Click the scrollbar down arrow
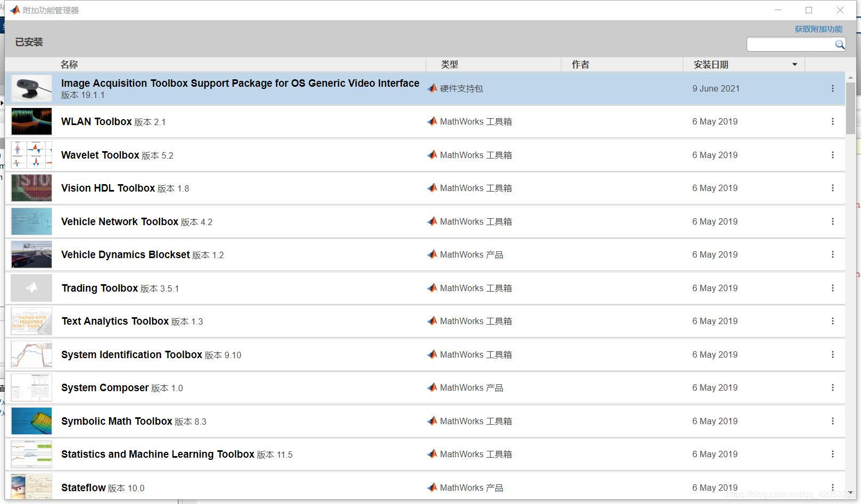Image resolution: width=861 pixels, height=504 pixels. click(850, 492)
